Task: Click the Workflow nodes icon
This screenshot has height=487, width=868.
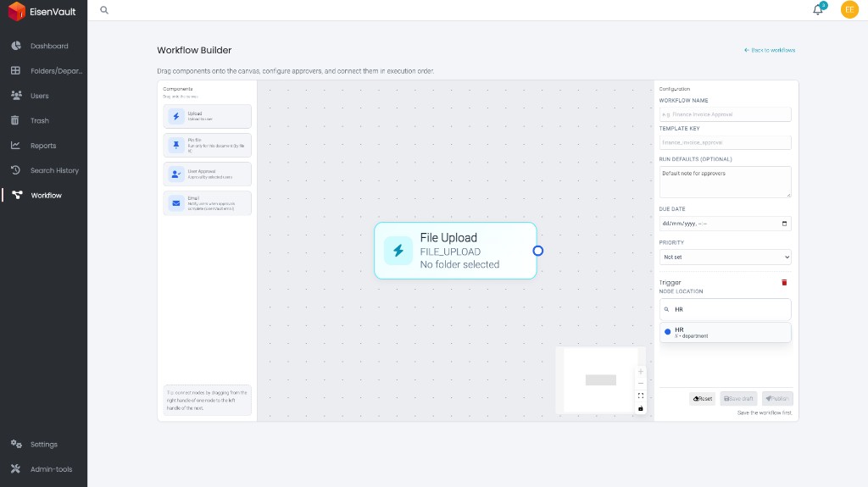Action: point(17,195)
